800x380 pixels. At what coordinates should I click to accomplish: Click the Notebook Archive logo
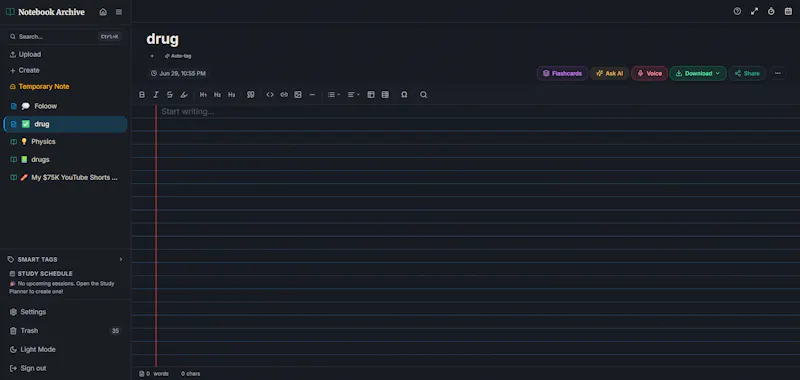(45, 12)
